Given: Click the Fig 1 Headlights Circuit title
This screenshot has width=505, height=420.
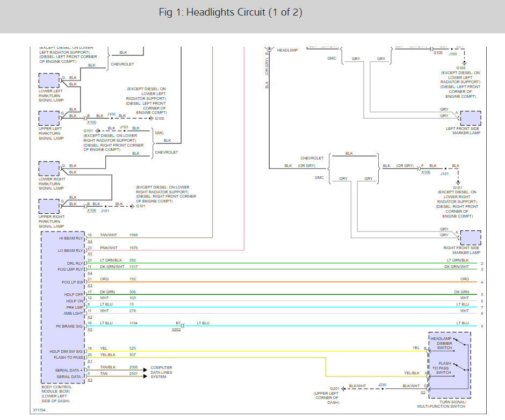Looking at the screenshot, I should [x=230, y=12].
